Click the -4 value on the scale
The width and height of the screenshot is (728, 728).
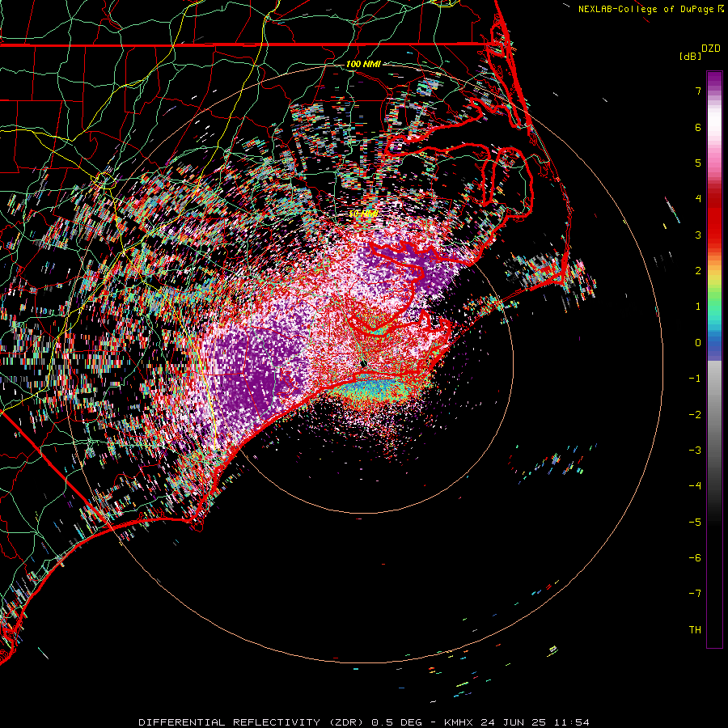click(x=695, y=486)
